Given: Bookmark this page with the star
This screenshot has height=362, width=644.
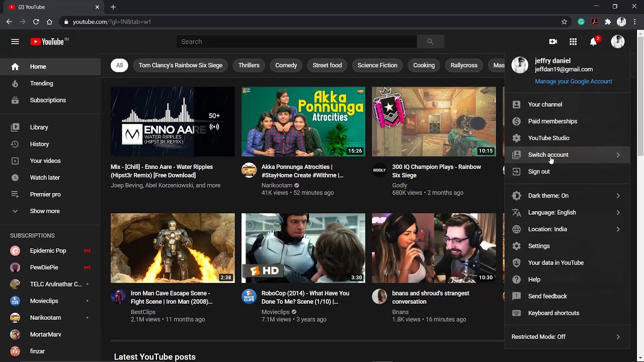Looking at the screenshot, I should [x=565, y=22].
